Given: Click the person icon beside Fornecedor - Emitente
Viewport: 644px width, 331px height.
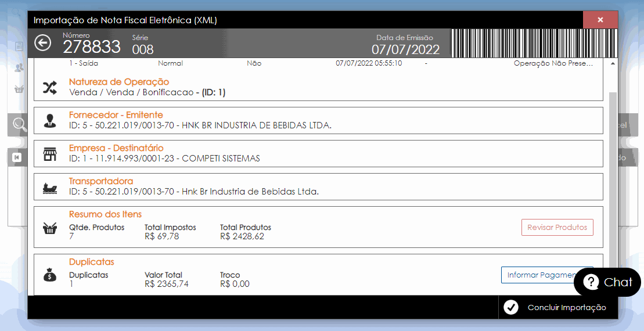Looking at the screenshot, I should (x=50, y=121).
